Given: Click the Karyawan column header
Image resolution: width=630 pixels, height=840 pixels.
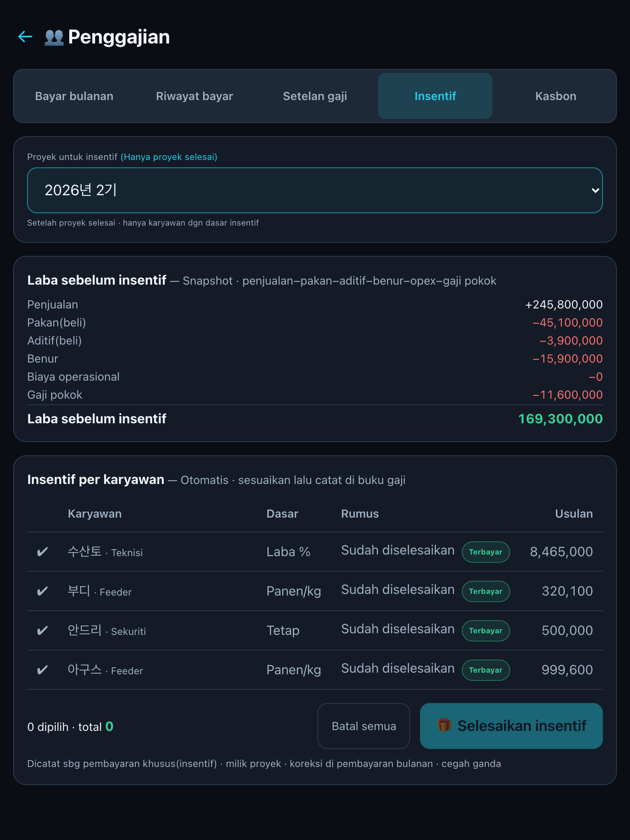Looking at the screenshot, I should (95, 514).
